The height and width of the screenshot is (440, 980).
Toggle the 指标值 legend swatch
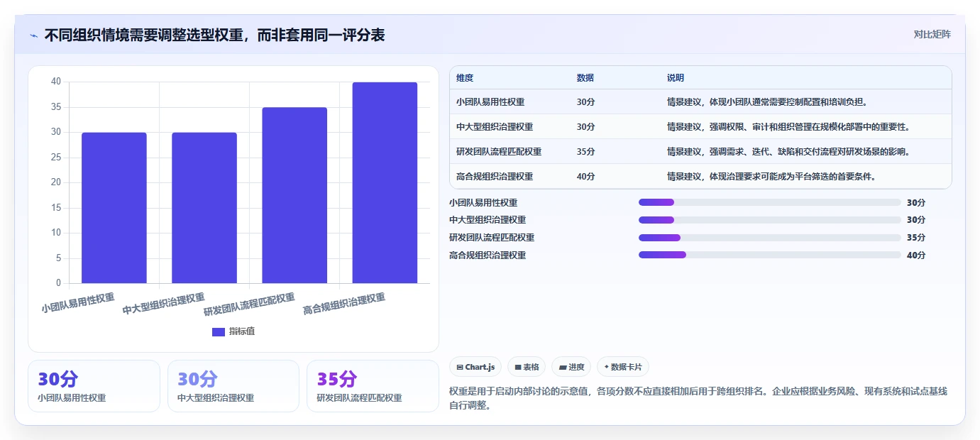[219, 332]
